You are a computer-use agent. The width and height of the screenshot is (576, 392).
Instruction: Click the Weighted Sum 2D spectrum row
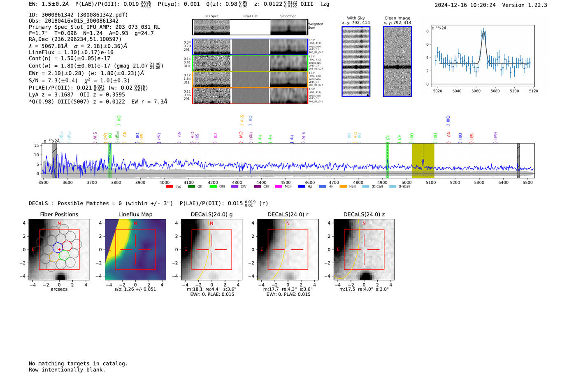(250, 27)
